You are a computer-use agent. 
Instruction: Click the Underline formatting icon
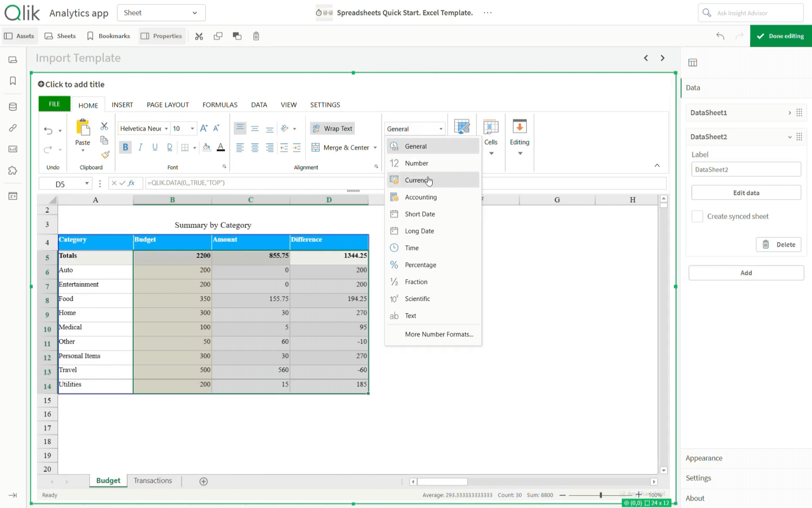click(x=155, y=147)
